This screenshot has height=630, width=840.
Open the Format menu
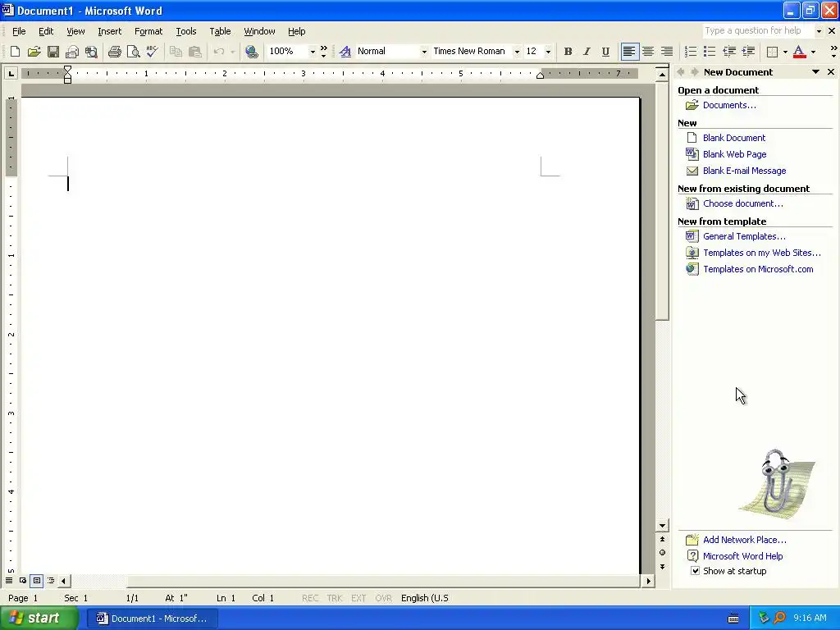148,31
